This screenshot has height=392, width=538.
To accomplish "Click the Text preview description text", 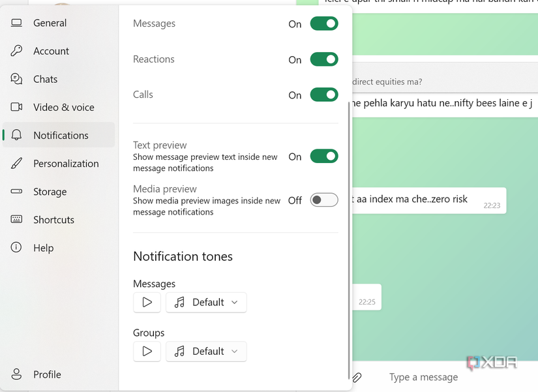I will click(x=205, y=162).
